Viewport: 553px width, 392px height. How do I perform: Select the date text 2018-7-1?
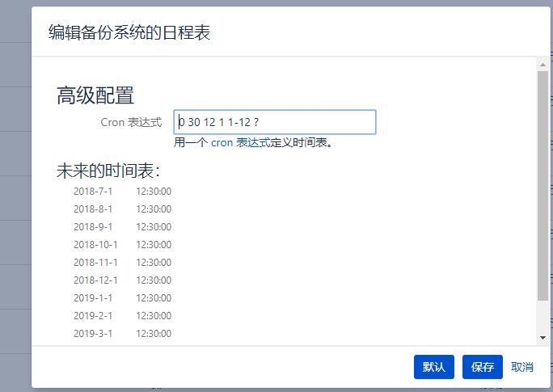93,192
